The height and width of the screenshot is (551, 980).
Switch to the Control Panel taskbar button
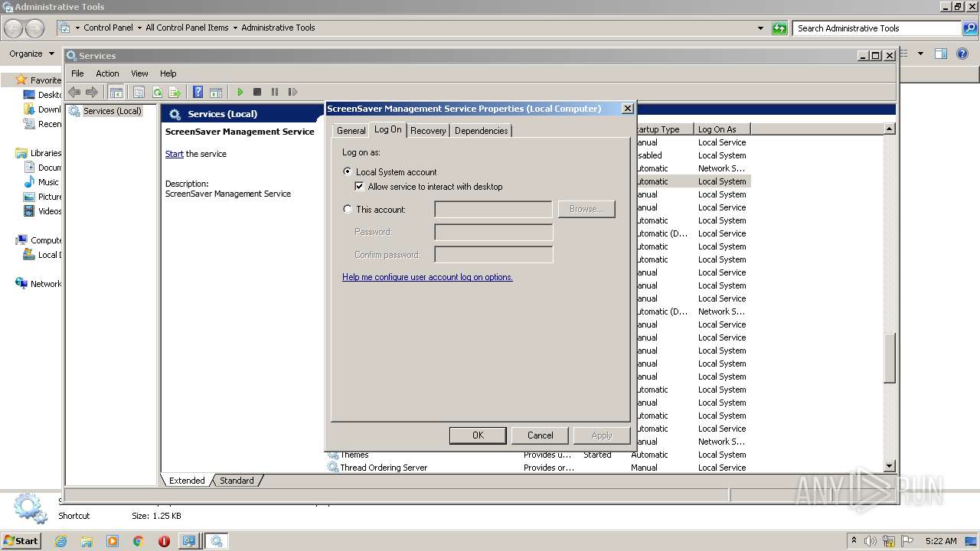[189, 541]
